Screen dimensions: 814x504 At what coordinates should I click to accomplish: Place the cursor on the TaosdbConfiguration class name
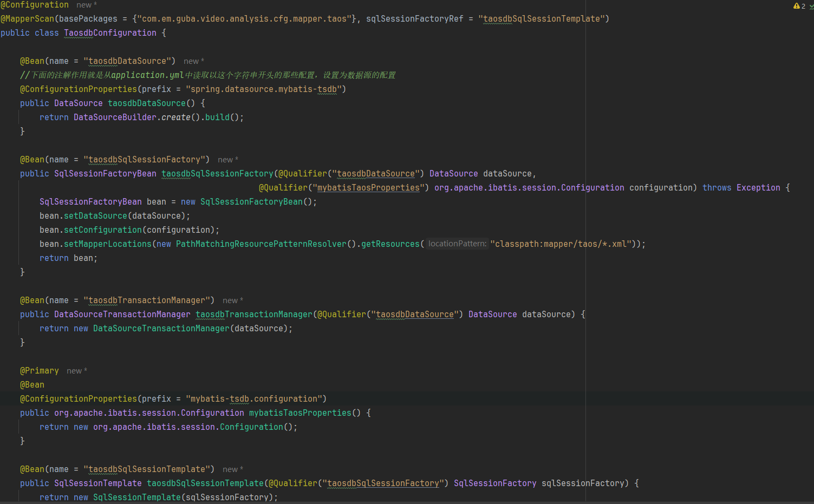pos(110,33)
